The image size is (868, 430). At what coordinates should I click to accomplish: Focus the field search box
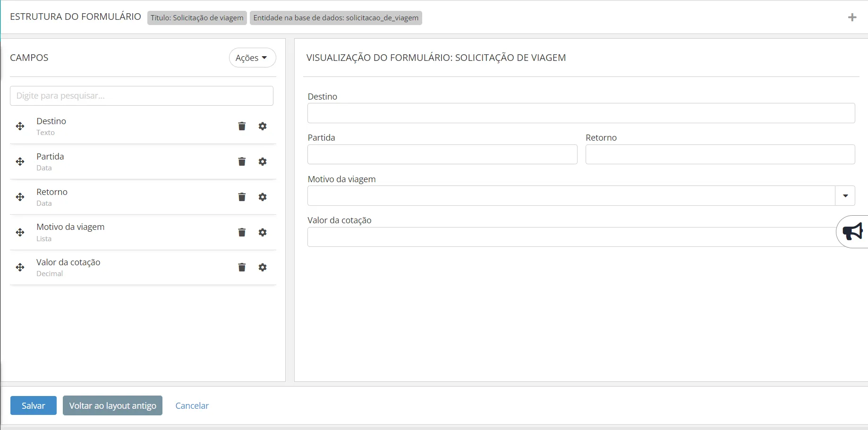142,96
